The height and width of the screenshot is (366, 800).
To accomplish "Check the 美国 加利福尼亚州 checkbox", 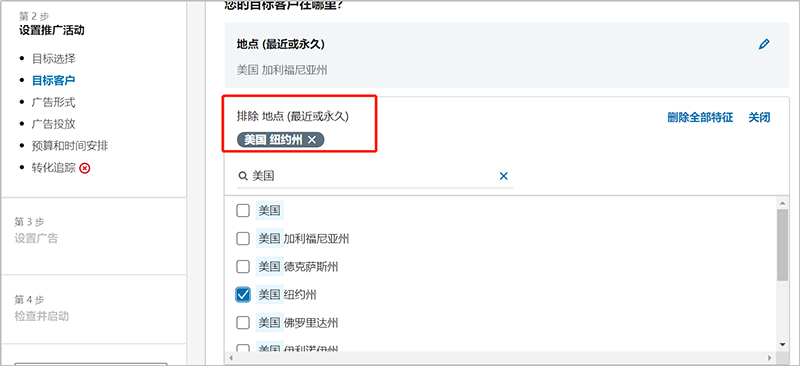I will [243, 238].
